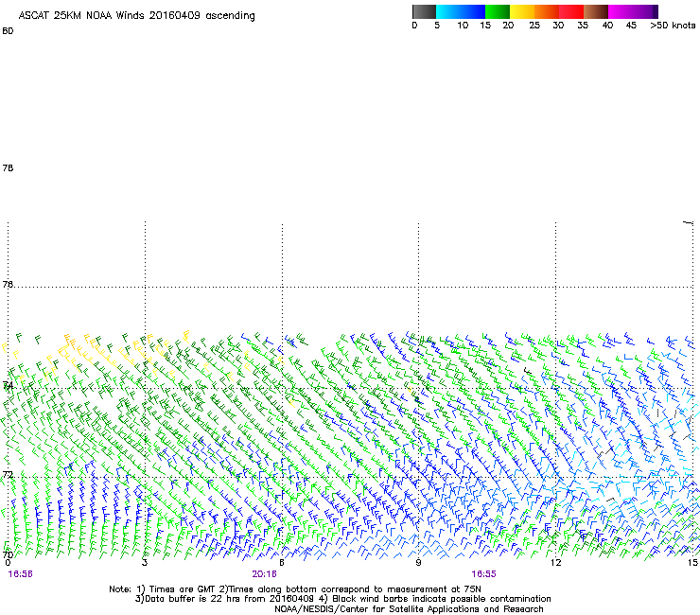Image resolution: width=700 pixels, height=615 pixels.
Task: Click the purple time label ending in ':55'
Action: [x=484, y=574]
